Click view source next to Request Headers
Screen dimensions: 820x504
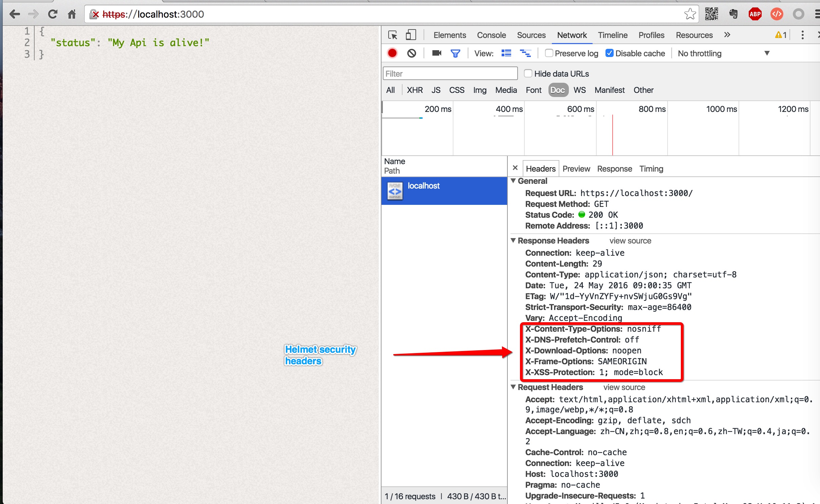coord(624,387)
